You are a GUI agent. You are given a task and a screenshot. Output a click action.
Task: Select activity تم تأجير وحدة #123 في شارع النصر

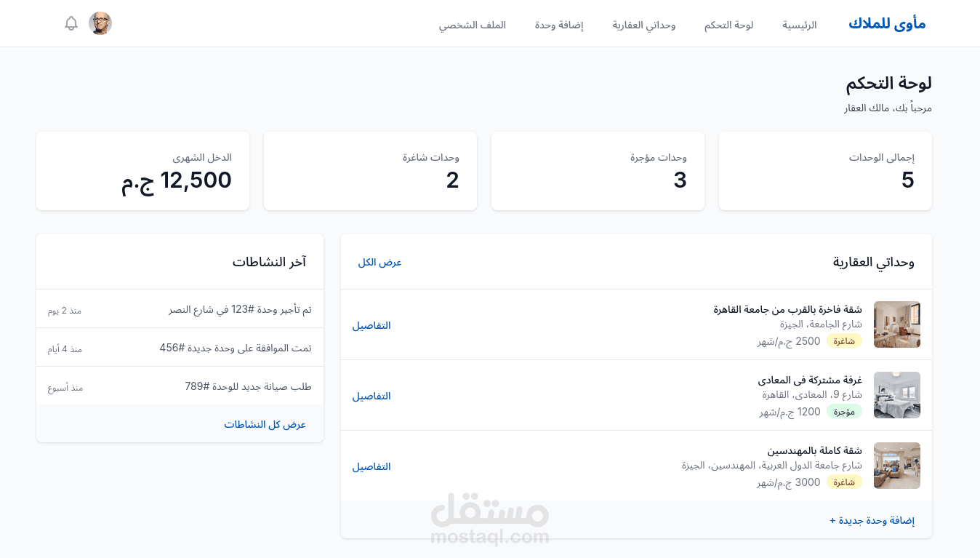240,309
